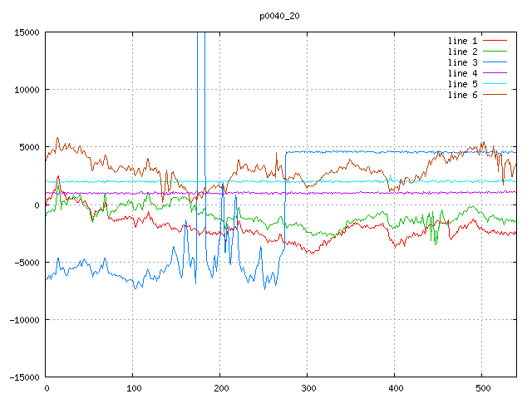Select the 'line 1' legend label
Viewport: 532px width, 399px height.
pyautogui.click(x=463, y=41)
